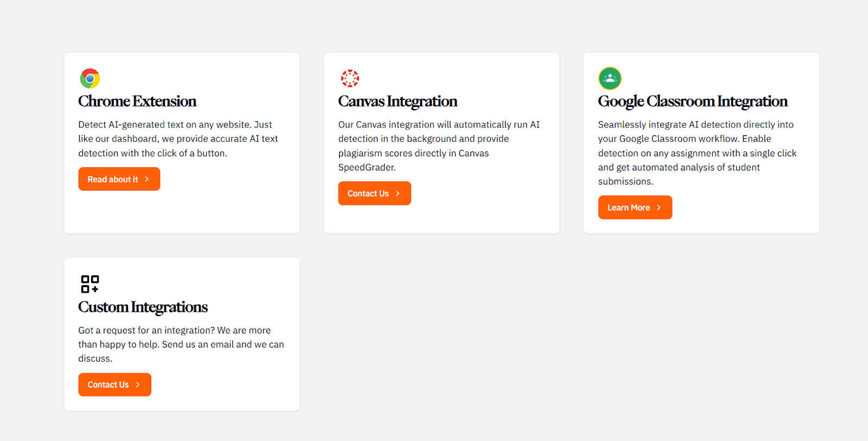Click the chevron on Canvas Contact Us button
868x441 pixels.
pyautogui.click(x=398, y=193)
